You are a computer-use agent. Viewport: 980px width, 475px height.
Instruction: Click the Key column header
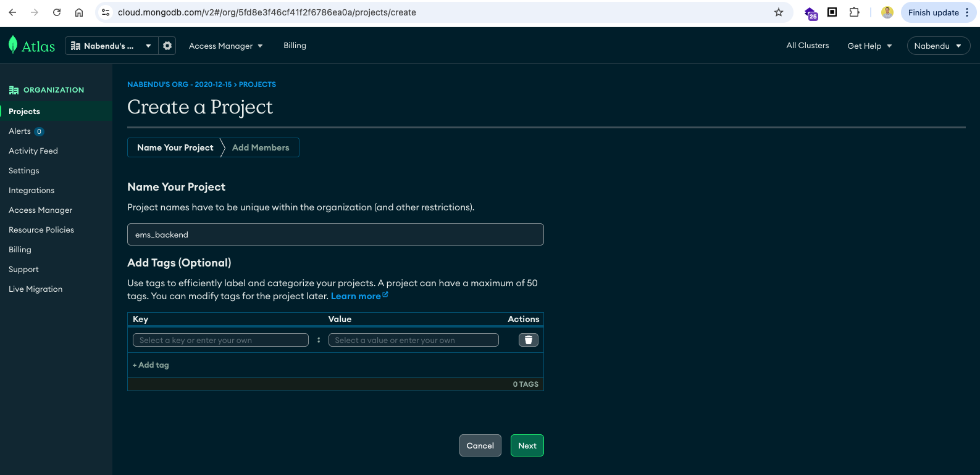(141, 319)
